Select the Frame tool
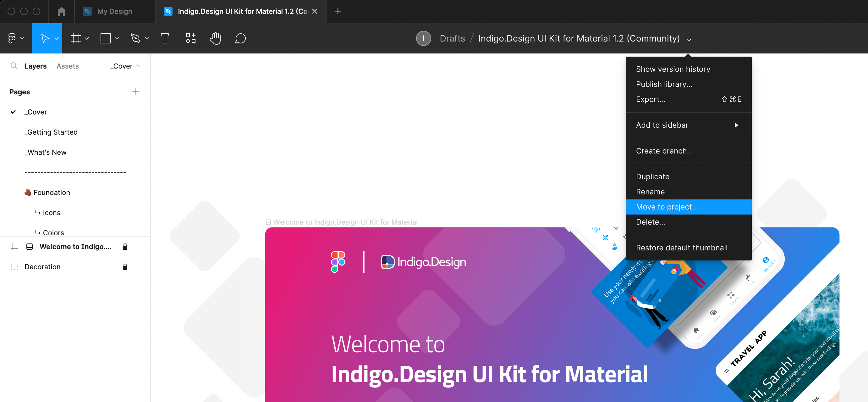 [x=76, y=38]
